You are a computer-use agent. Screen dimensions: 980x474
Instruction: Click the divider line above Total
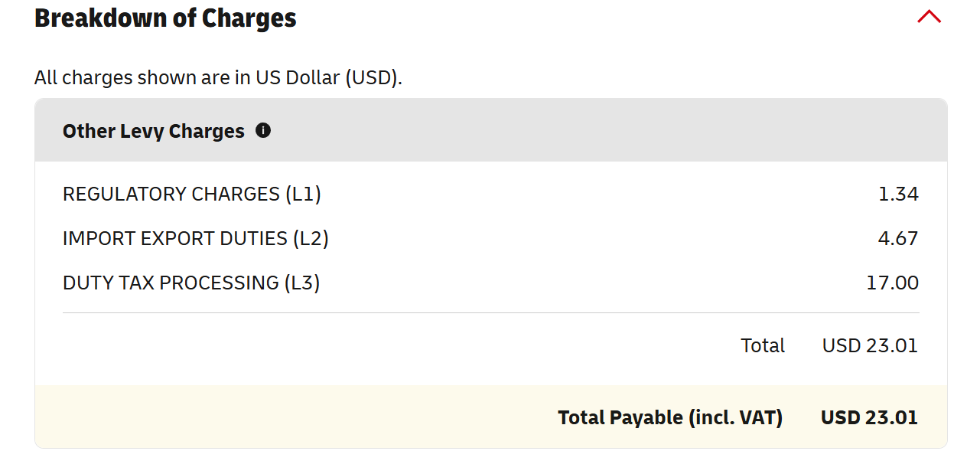tap(490, 313)
